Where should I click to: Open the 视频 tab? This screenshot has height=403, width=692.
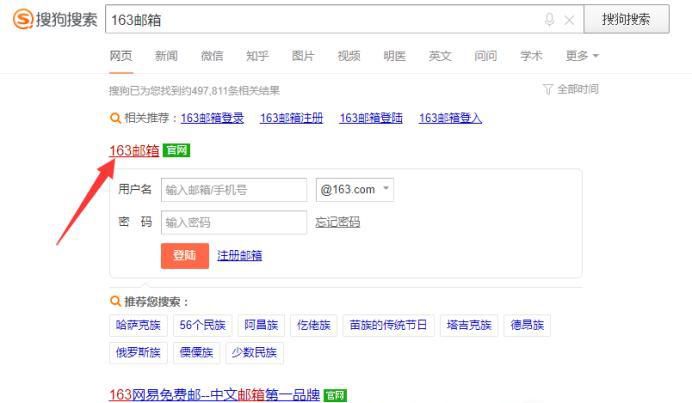click(349, 56)
